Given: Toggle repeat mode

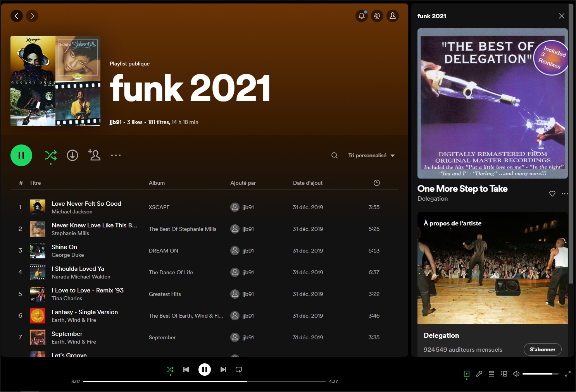Looking at the screenshot, I should tap(239, 370).
